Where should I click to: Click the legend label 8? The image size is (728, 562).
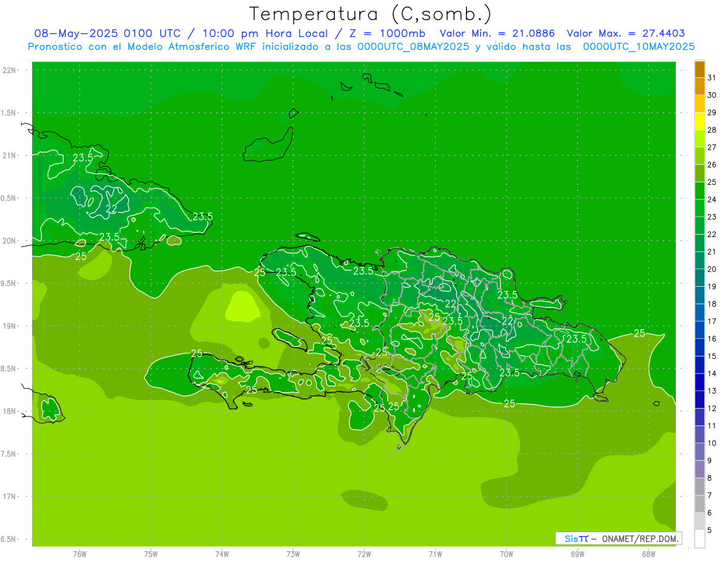point(710,478)
